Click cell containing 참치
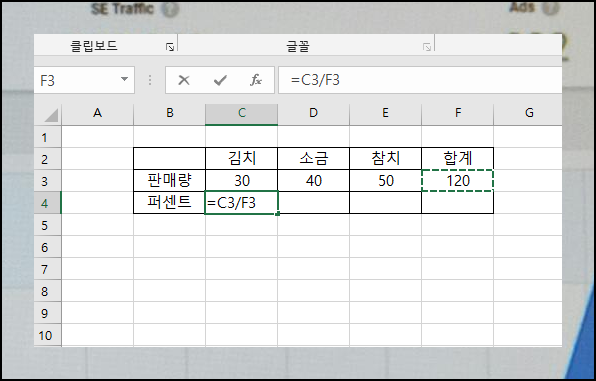 click(x=385, y=159)
